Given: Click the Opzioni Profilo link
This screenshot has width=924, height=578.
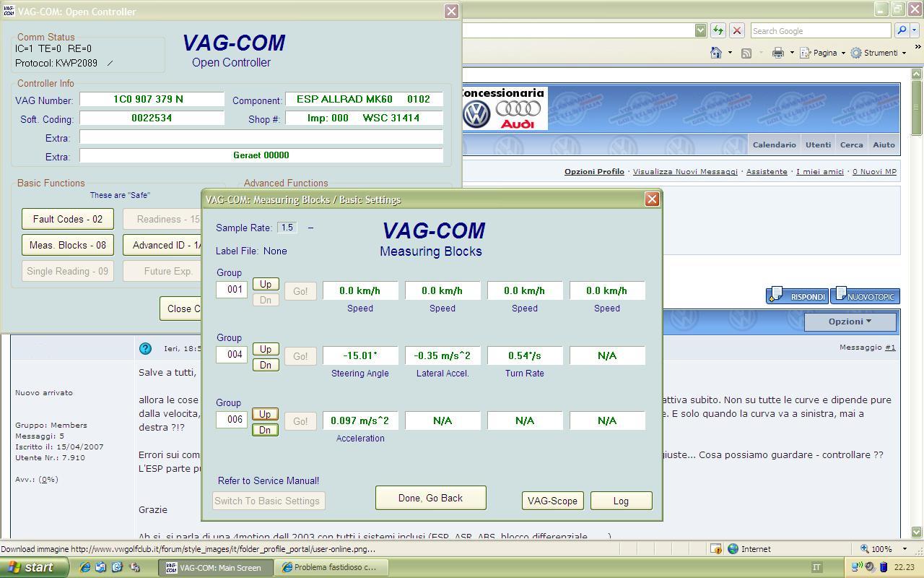Looking at the screenshot, I should tap(594, 171).
